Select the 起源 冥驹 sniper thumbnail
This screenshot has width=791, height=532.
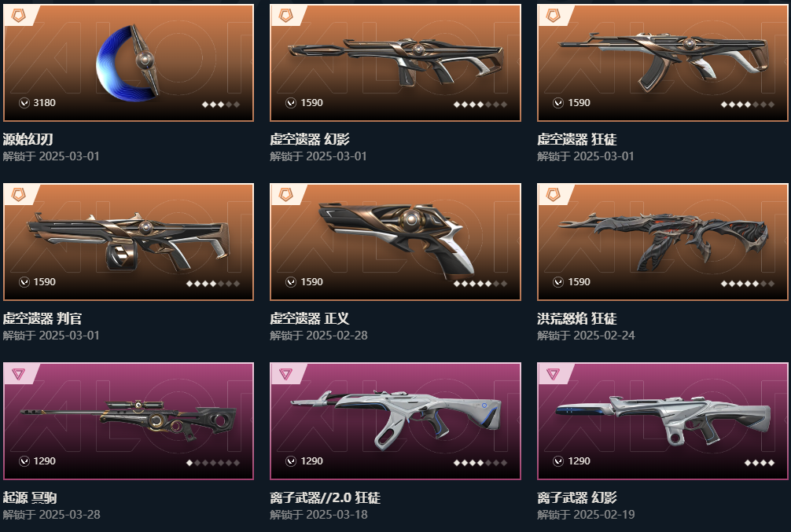[x=129, y=421]
